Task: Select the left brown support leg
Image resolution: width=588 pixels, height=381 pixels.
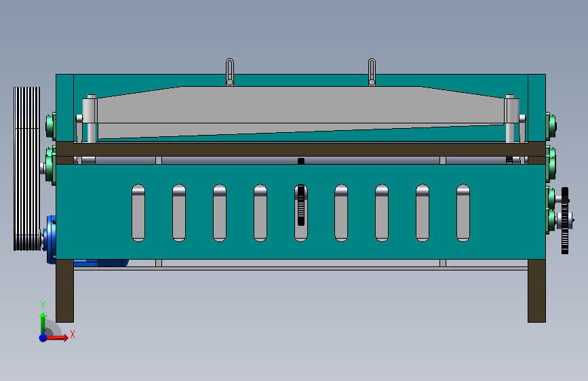Action: click(64, 291)
